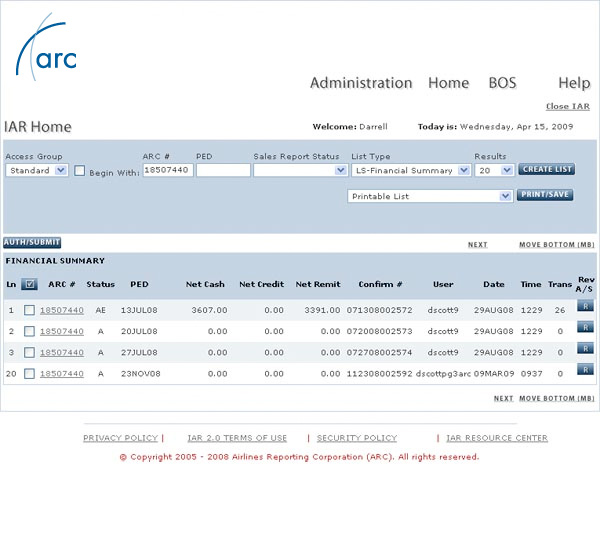Viewport: 600px width, 550px height.
Task: Click the PED input field
Action: 223,170
